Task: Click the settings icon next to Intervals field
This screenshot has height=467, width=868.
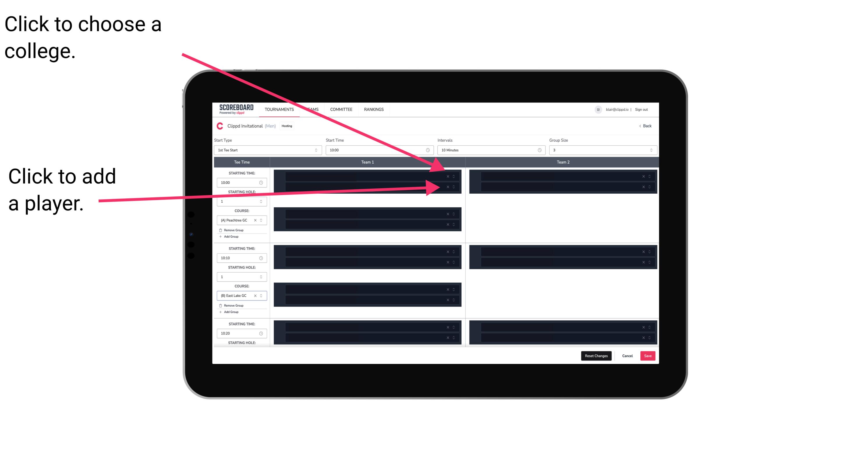Action: pos(539,150)
